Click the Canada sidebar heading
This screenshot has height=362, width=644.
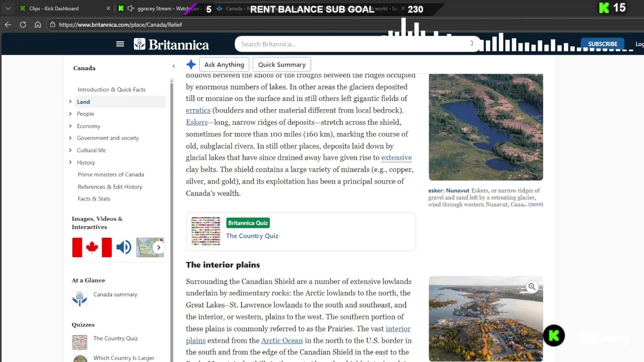click(x=84, y=68)
